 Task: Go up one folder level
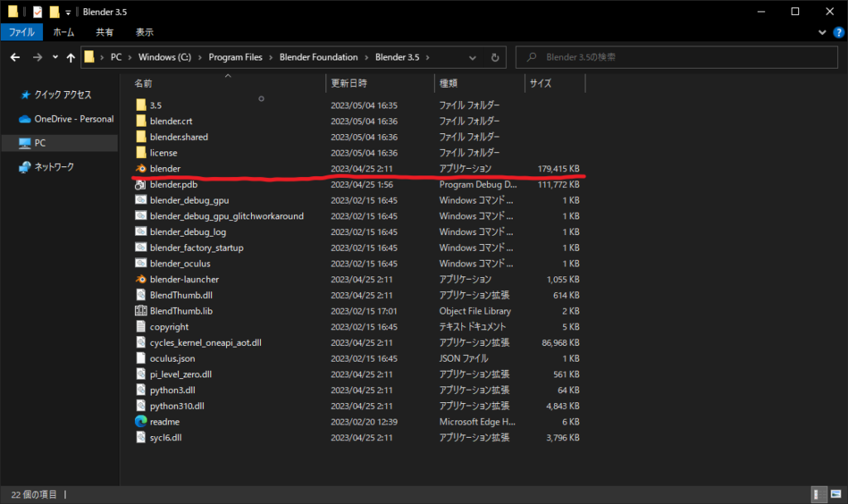(x=71, y=57)
